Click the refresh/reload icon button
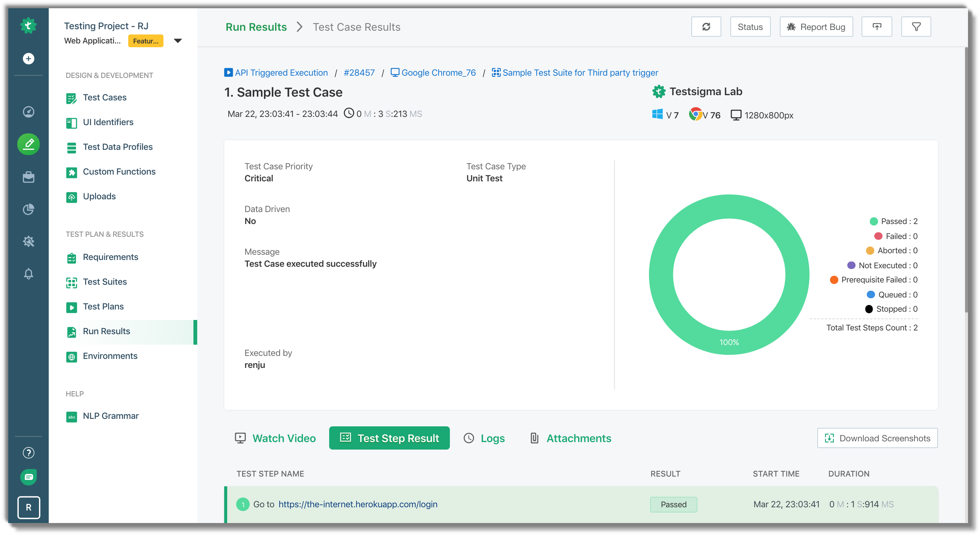Screen dimensions: 980x535 706,27
